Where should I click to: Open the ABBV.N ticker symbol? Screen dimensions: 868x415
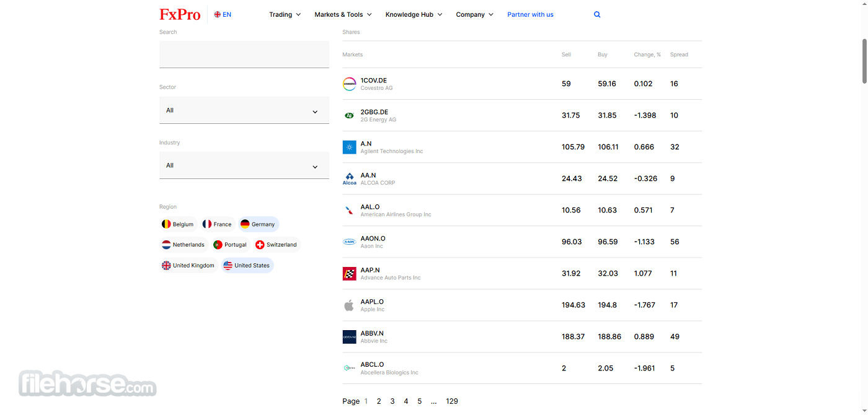click(372, 333)
